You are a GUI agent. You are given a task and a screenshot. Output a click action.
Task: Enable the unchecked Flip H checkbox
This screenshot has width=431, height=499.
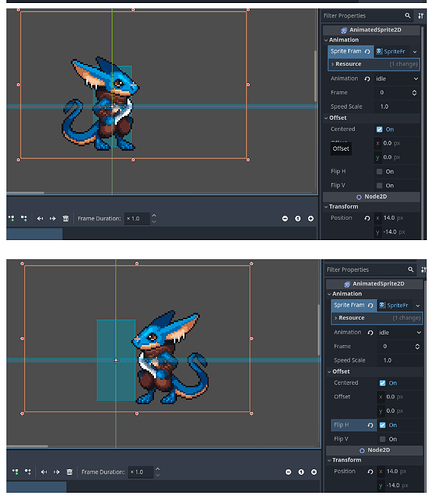379,171
